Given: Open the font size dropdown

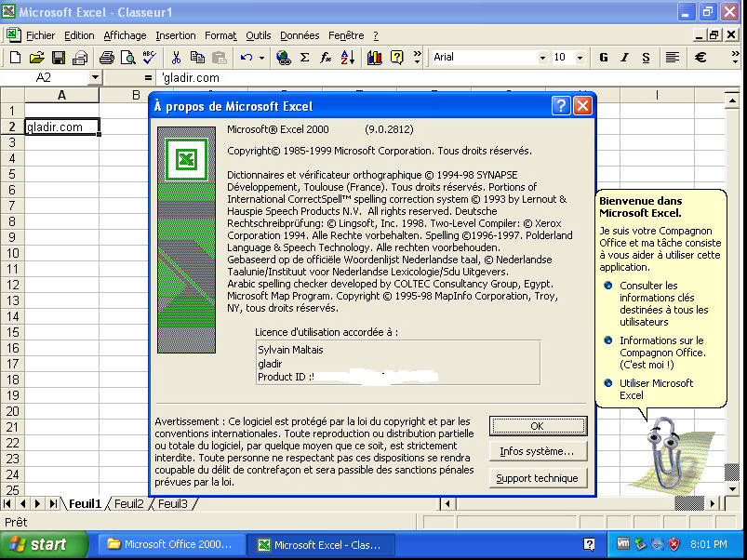Looking at the screenshot, I should [x=585, y=58].
